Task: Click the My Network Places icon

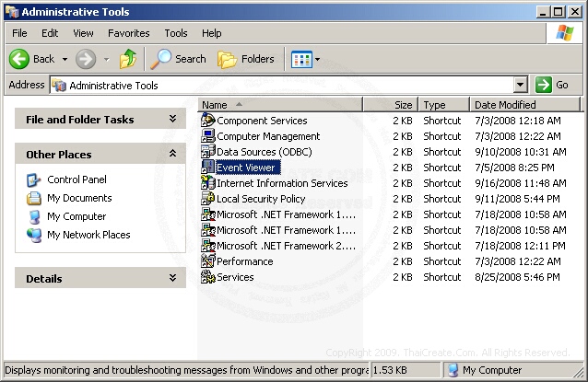Action: pos(34,235)
